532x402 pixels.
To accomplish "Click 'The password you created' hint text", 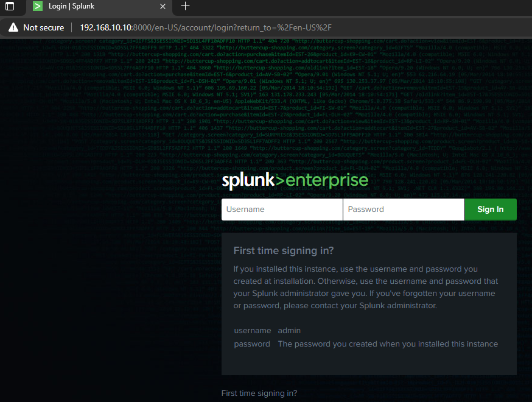I will [x=388, y=344].
